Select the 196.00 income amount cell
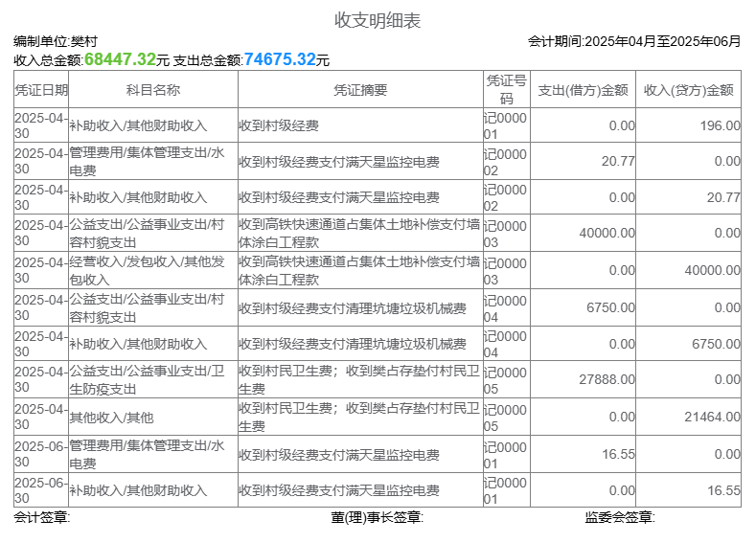The image size is (756, 543). [x=720, y=125]
